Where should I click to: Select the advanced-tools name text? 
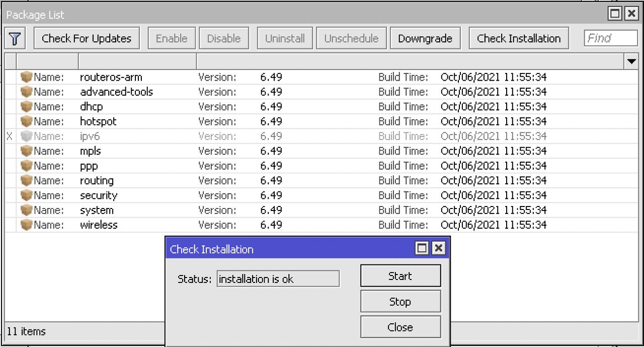click(x=117, y=92)
